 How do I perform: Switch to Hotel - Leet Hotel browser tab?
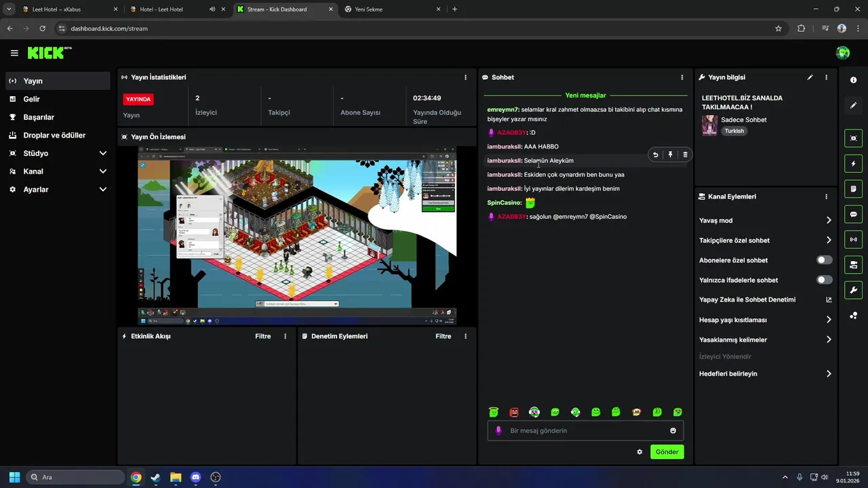[176, 9]
